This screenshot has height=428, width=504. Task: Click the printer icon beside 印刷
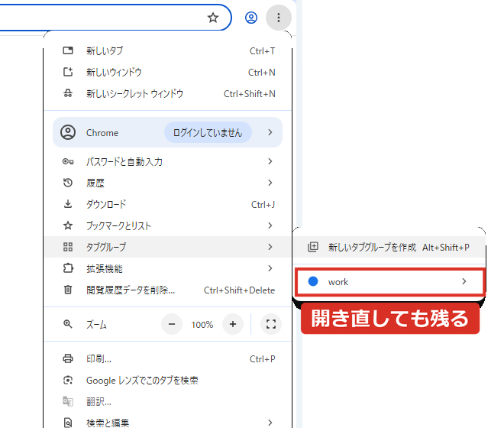pyautogui.click(x=68, y=358)
